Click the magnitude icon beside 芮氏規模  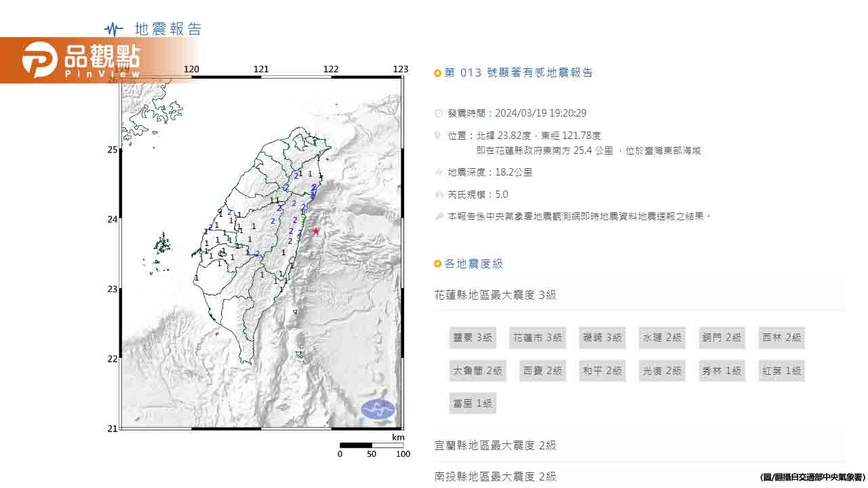click(x=439, y=195)
